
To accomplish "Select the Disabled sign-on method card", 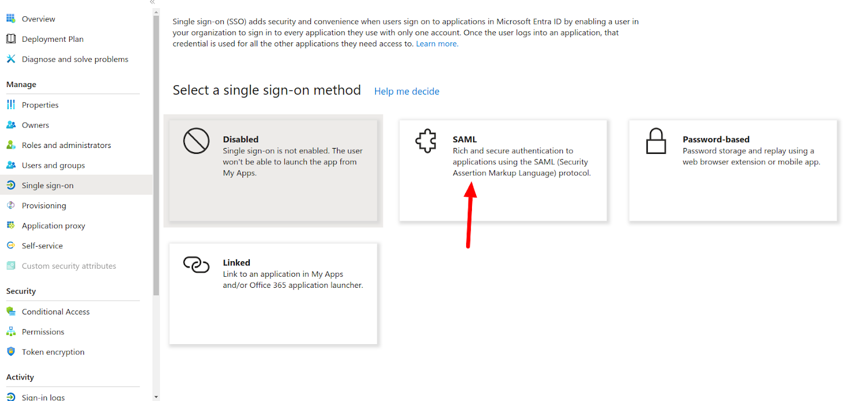I will click(x=273, y=170).
